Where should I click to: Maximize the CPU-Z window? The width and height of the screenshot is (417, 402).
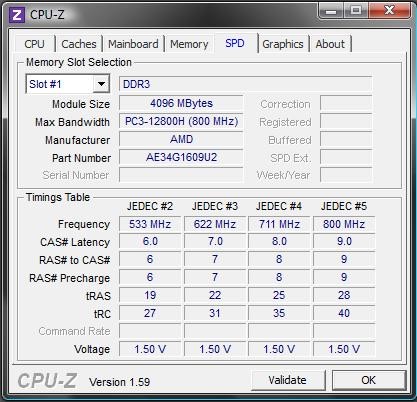[x=356, y=11]
